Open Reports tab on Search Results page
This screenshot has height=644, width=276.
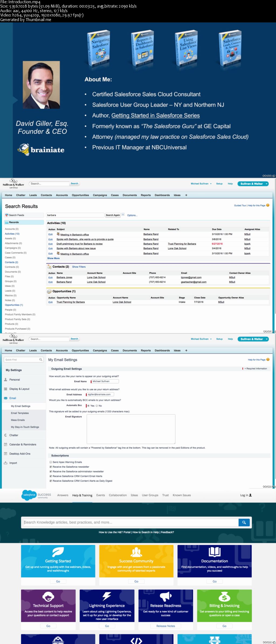click(146, 195)
